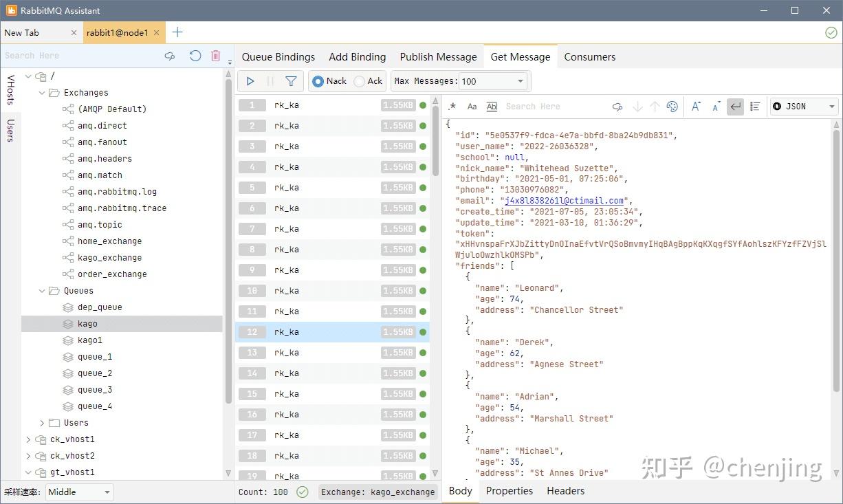Select queue_3 in Queues
The width and height of the screenshot is (843, 504).
coord(95,390)
